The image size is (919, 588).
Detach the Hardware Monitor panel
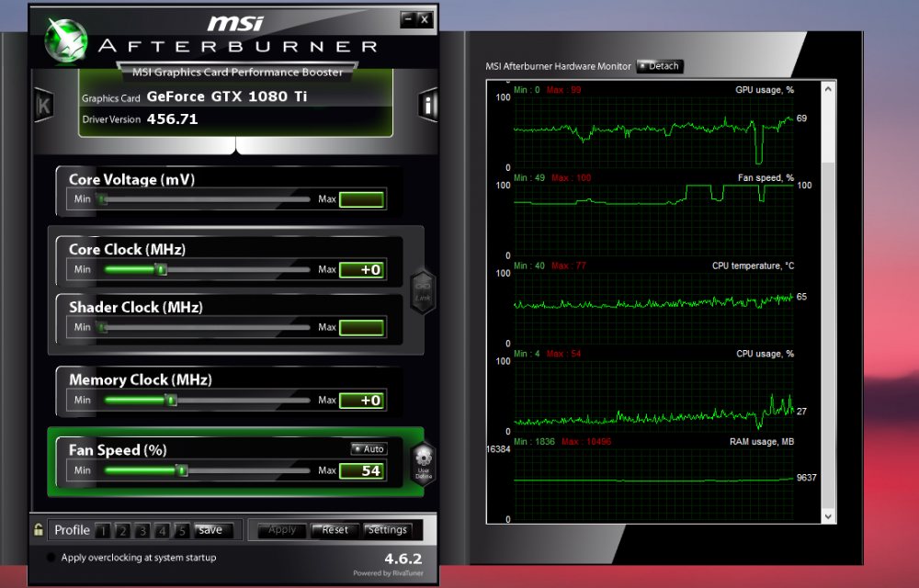coord(660,66)
